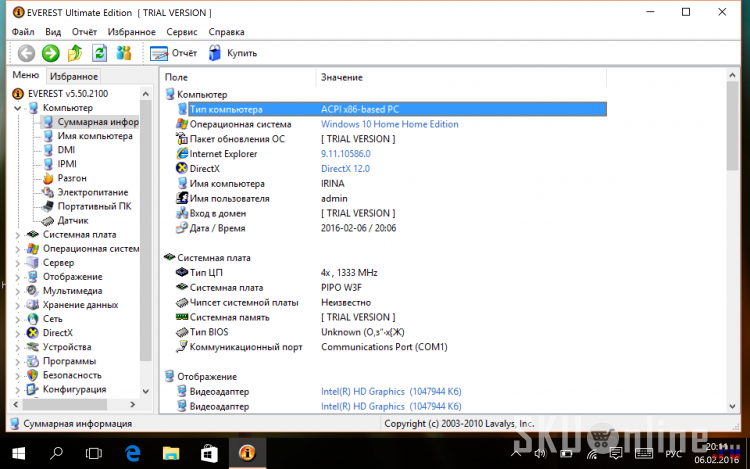Expand the Сервер tree node
Viewport: 750px width, 469px height.
point(17,263)
